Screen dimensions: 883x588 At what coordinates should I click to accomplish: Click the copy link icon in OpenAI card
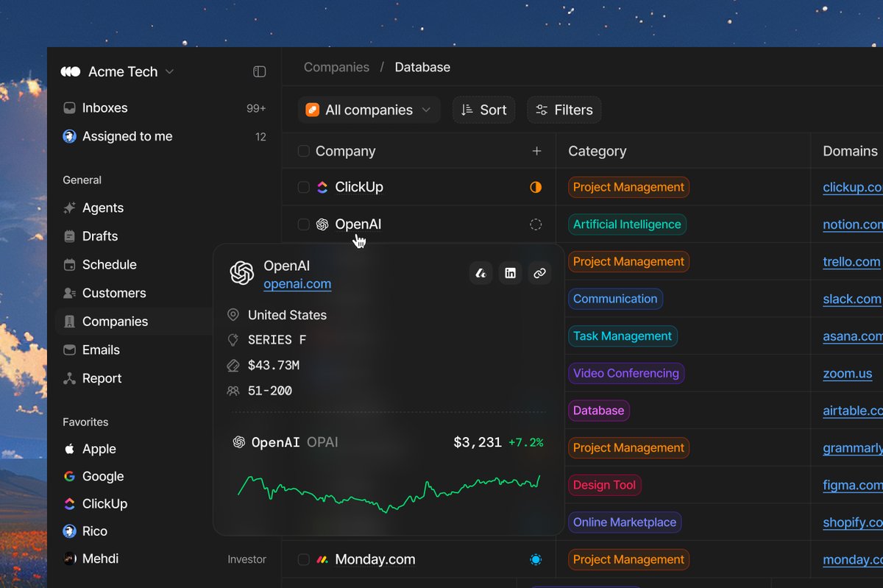pos(539,273)
